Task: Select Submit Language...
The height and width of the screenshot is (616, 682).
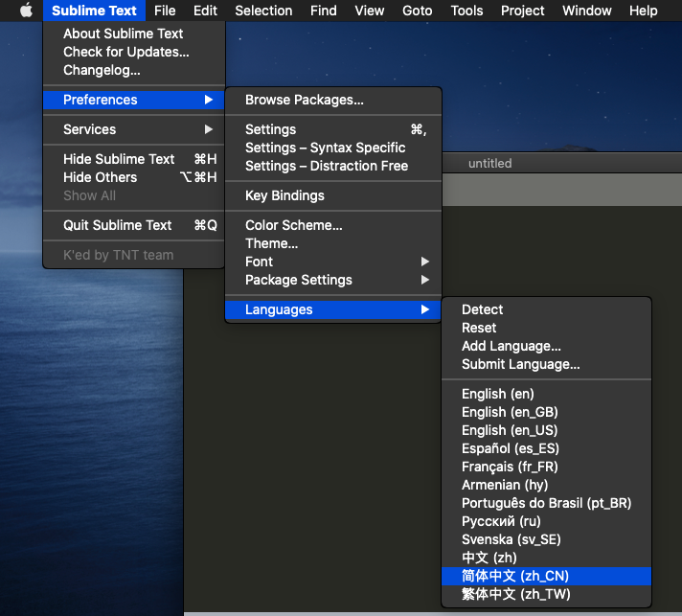Action: 546,364
